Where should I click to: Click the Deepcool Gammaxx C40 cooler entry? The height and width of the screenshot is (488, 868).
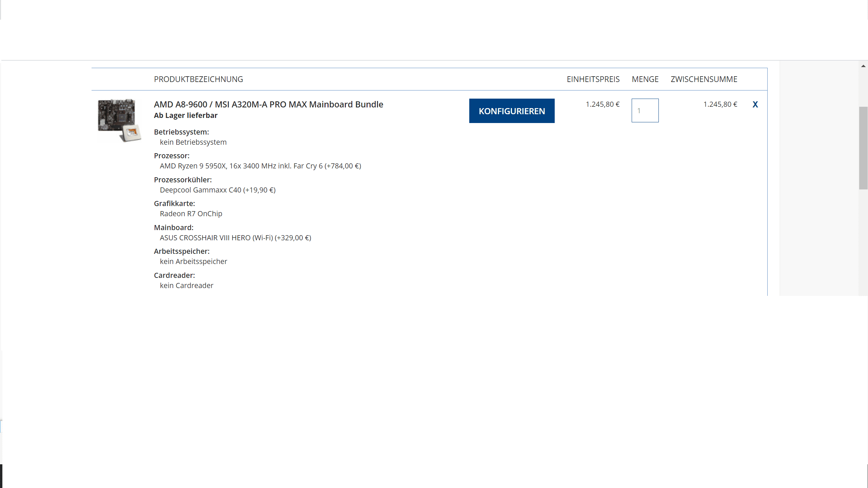pyautogui.click(x=217, y=190)
